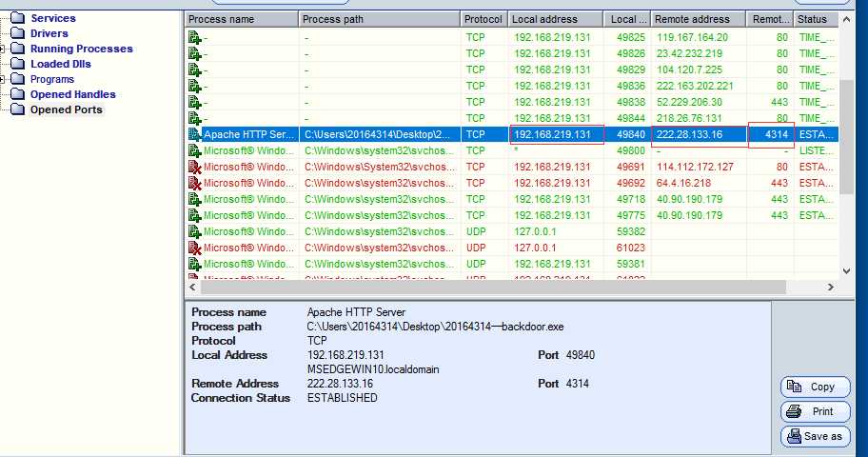Click process icon for port 49829 row
Image resolution: width=868 pixels, height=457 pixels.
click(x=194, y=70)
